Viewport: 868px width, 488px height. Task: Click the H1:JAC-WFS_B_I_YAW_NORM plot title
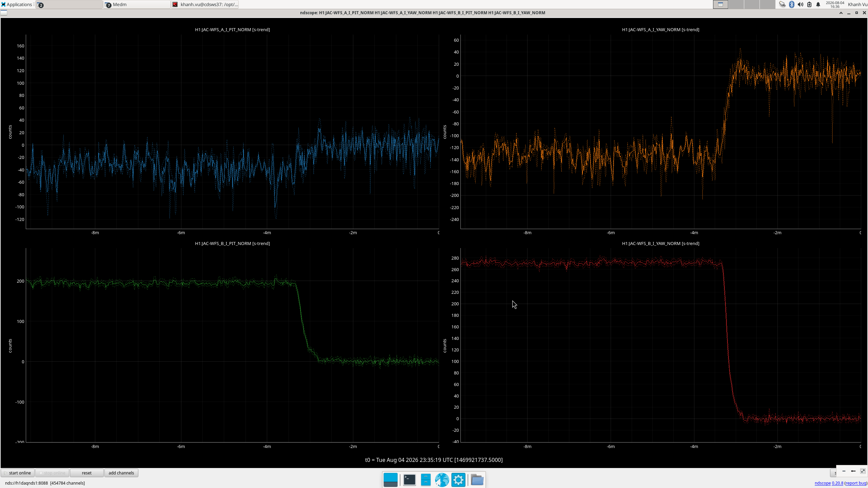(660, 243)
